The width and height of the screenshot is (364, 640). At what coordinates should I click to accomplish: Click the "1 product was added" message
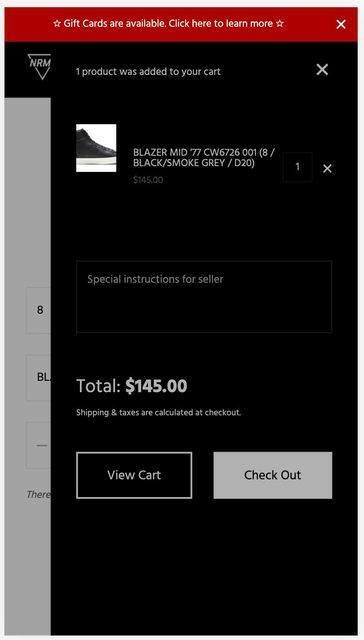[148, 71]
